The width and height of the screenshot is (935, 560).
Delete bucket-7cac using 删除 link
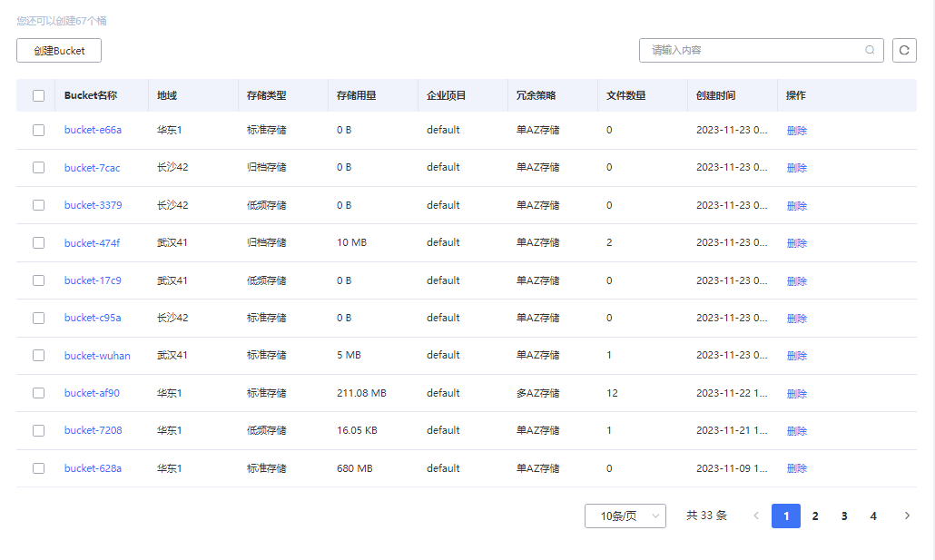[x=796, y=167]
